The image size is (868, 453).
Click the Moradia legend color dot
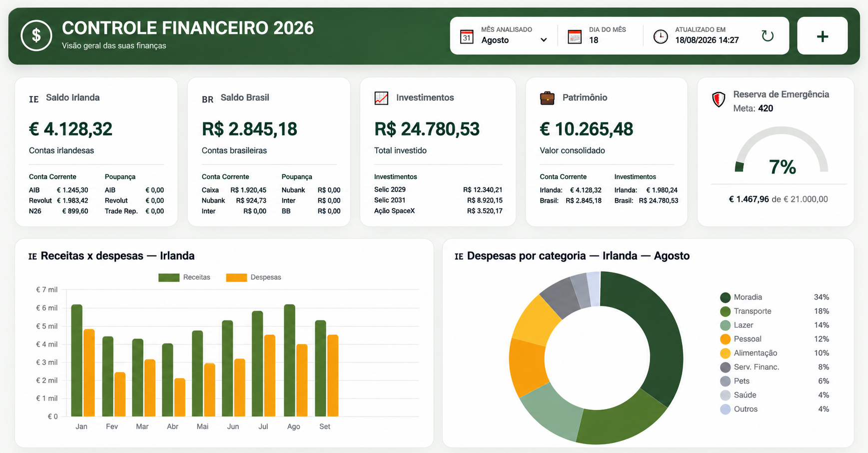725,297
